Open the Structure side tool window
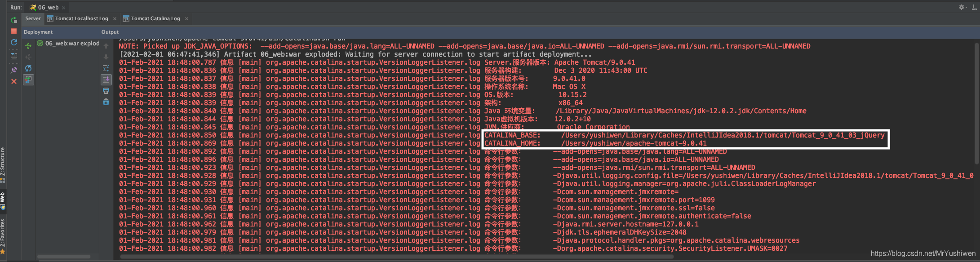Screen dimensions: 980x262 pos(3,165)
